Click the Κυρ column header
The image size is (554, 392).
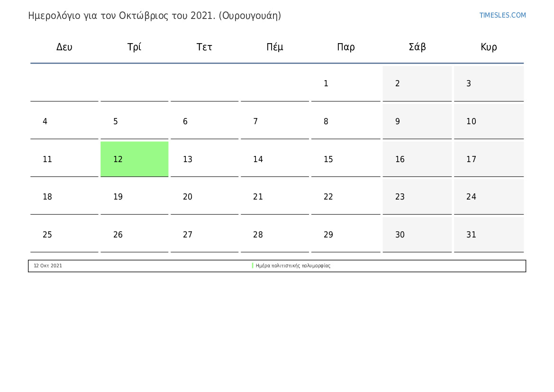pos(489,46)
